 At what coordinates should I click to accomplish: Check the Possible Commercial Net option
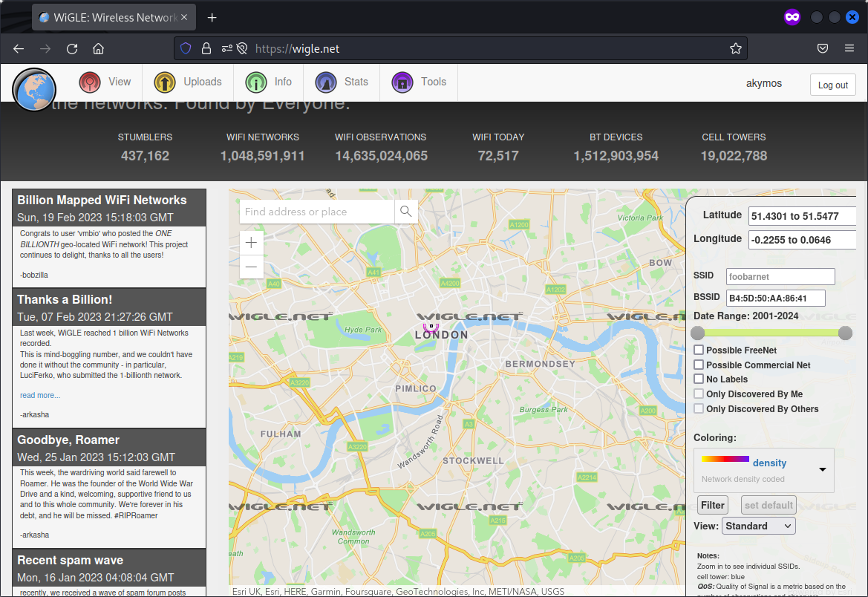point(699,365)
